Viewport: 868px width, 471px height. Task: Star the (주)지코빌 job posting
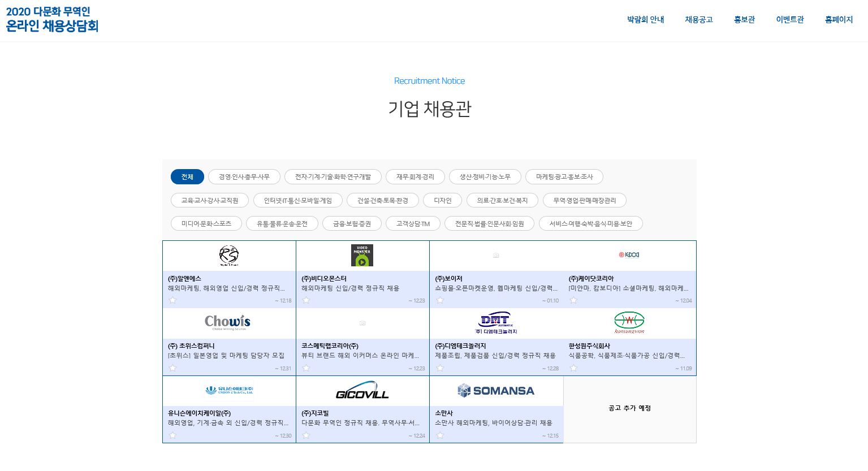click(x=306, y=435)
